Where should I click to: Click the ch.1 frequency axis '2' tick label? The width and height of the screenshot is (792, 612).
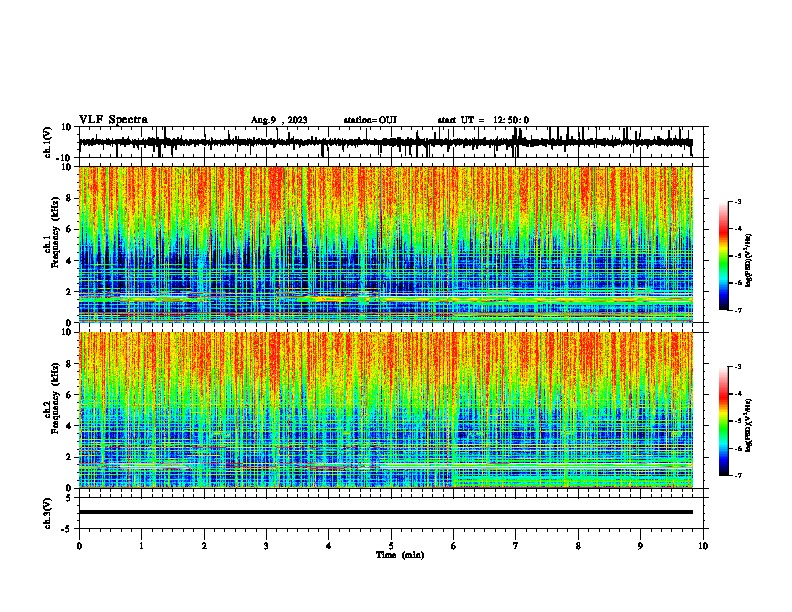(x=69, y=292)
